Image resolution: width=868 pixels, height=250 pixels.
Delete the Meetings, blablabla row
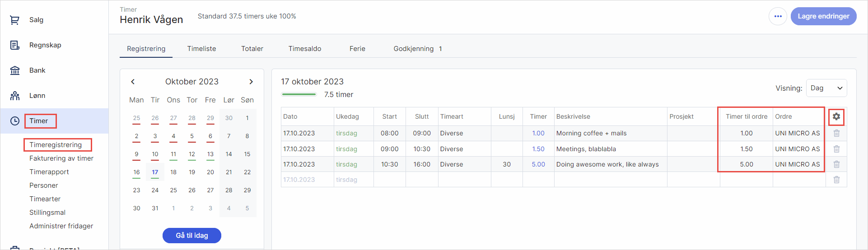pos(836,149)
